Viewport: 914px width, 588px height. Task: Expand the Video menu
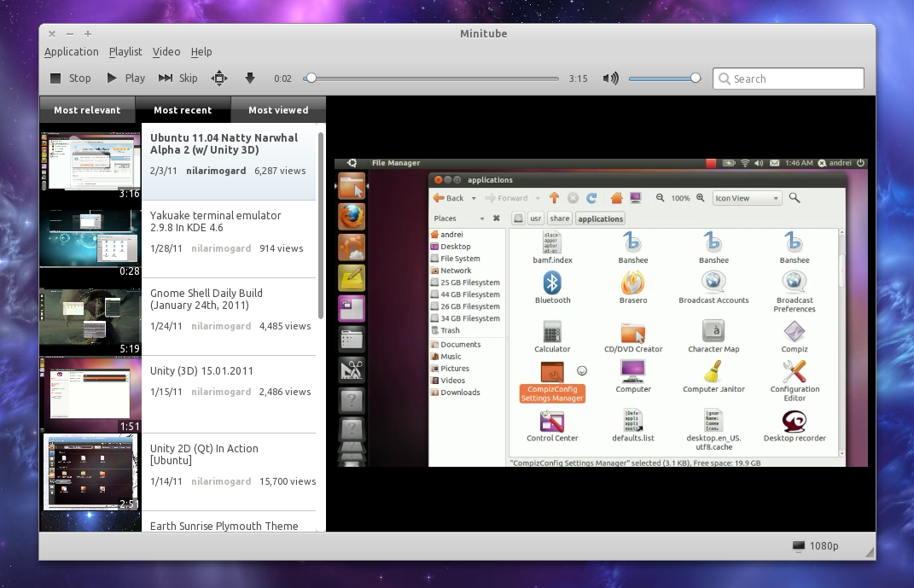pos(166,52)
